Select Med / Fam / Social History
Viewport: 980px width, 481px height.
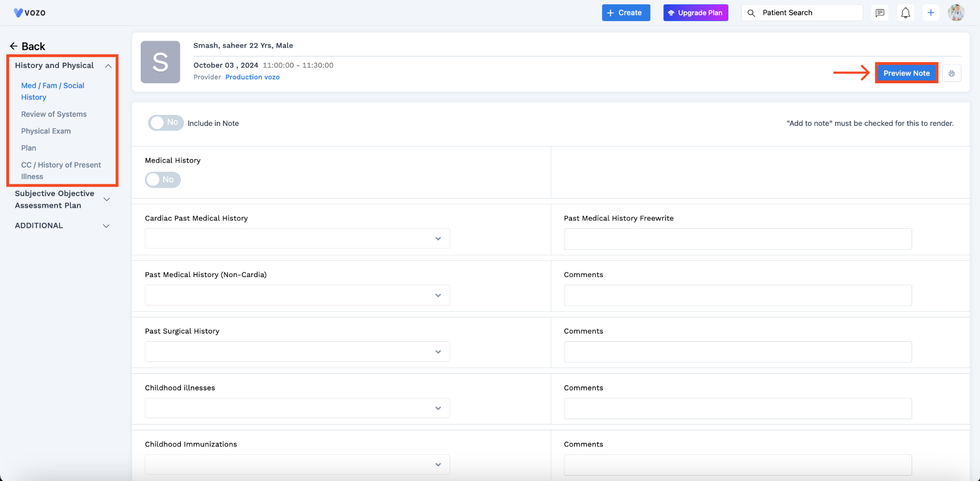tap(53, 91)
